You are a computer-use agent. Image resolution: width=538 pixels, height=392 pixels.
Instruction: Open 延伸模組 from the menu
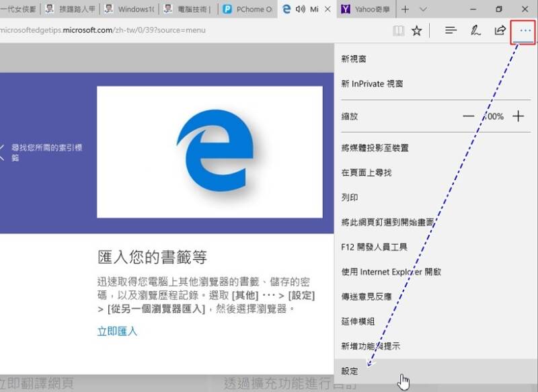[x=435, y=321]
